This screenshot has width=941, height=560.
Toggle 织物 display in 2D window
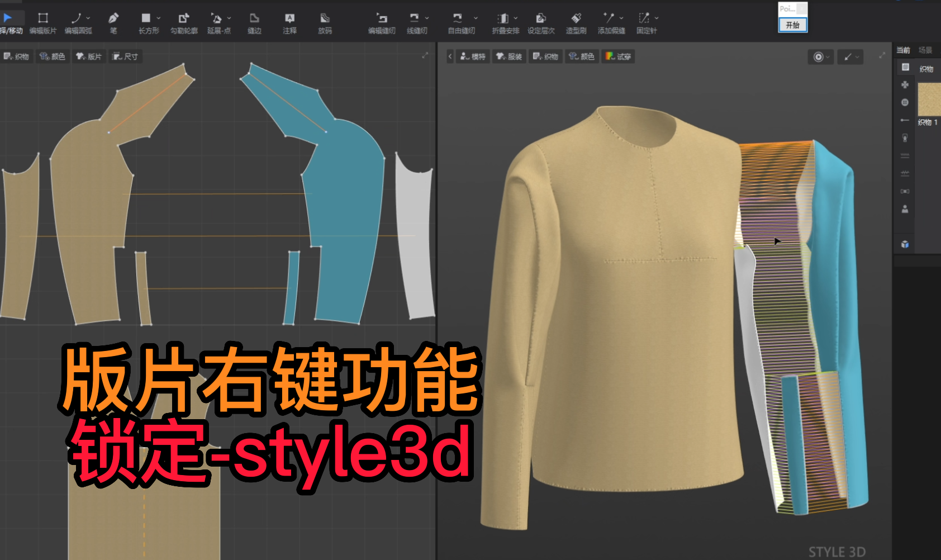[x=16, y=56]
